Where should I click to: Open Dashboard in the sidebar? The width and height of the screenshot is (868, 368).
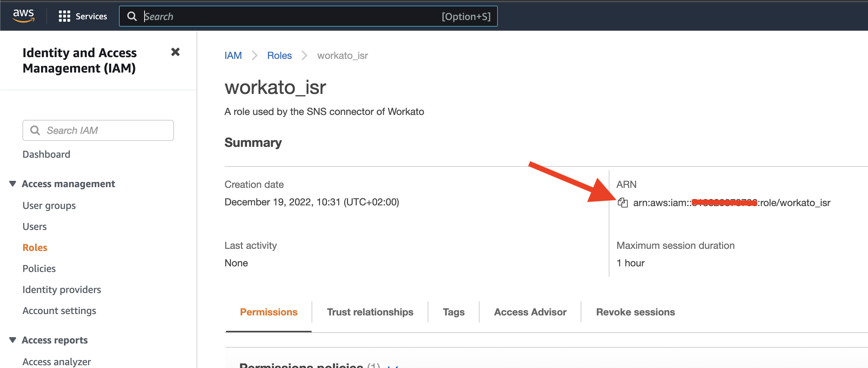(46, 154)
